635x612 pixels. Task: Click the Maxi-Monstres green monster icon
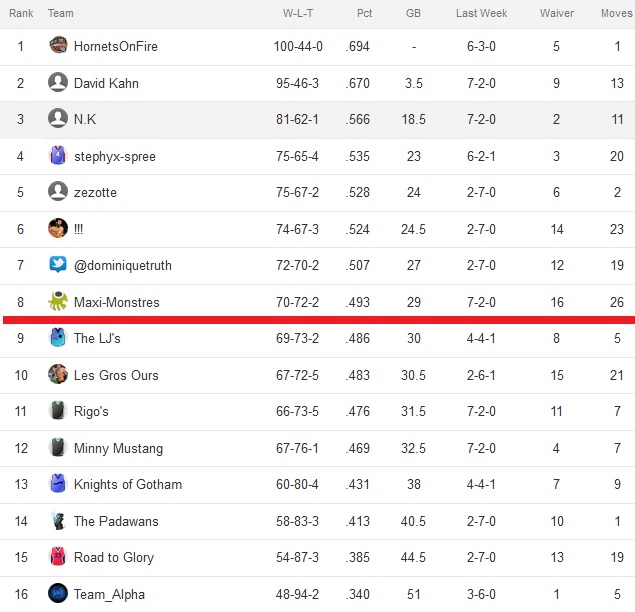58,301
